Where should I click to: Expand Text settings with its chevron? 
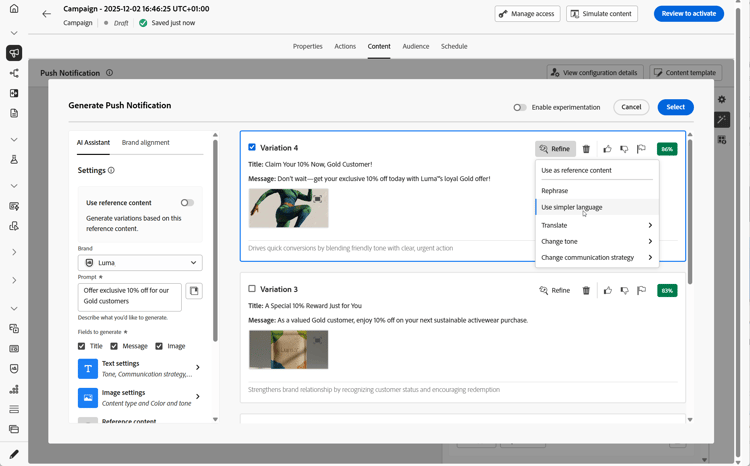[198, 367]
